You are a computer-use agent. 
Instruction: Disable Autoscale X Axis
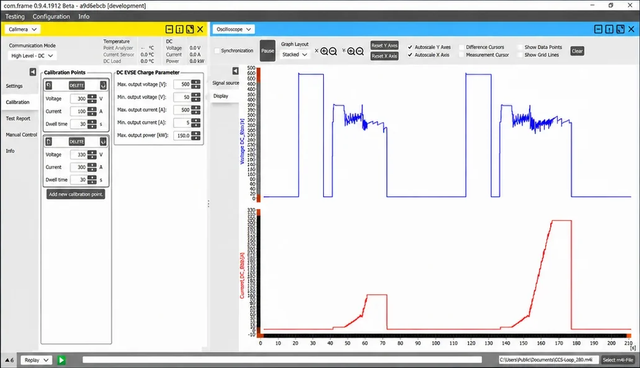[x=410, y=55]
